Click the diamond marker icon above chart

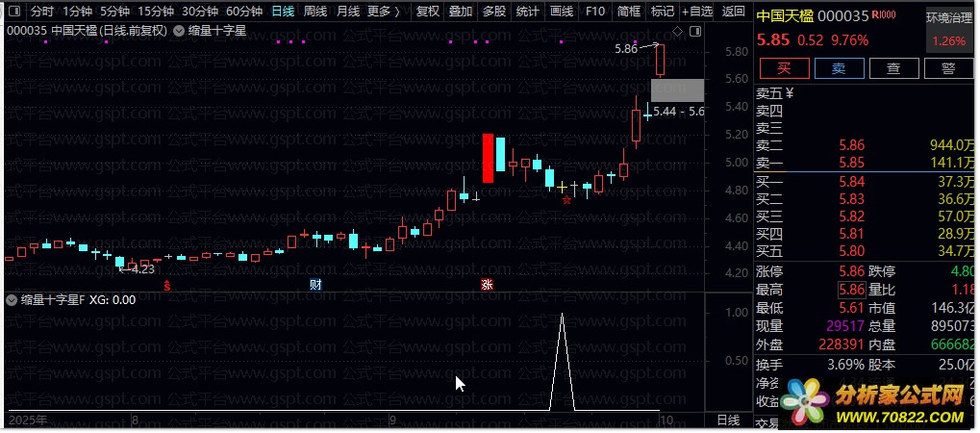(x=677, y=31)
